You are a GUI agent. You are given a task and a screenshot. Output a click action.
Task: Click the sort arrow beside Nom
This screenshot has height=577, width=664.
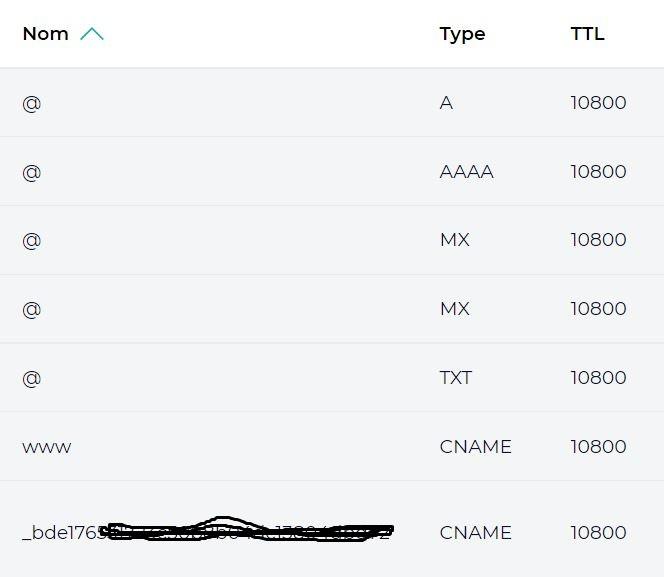(x=92, y=34)
